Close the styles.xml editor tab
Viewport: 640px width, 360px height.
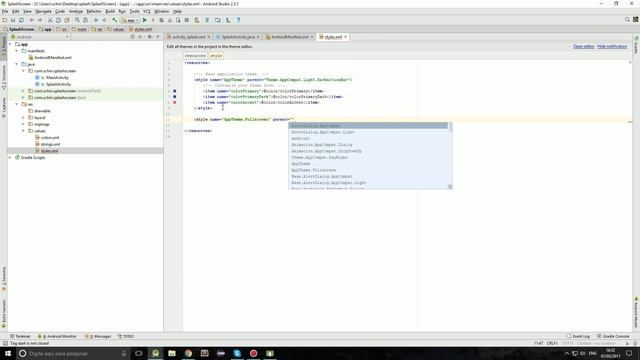(346, 37)
